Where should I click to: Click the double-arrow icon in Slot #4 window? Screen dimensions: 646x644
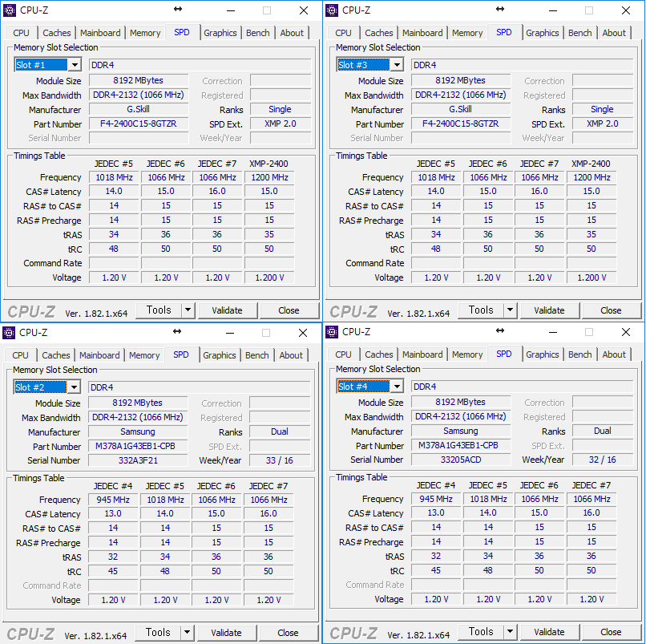point(500,330)
